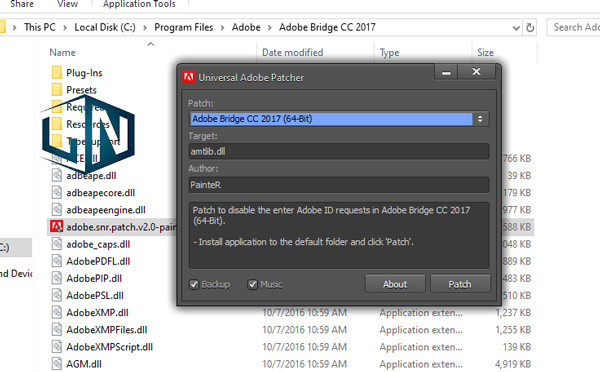The height and width of the screenshot is (372, 600).
Task: Sort files by Date modified column
Action: tap(292, 52)
